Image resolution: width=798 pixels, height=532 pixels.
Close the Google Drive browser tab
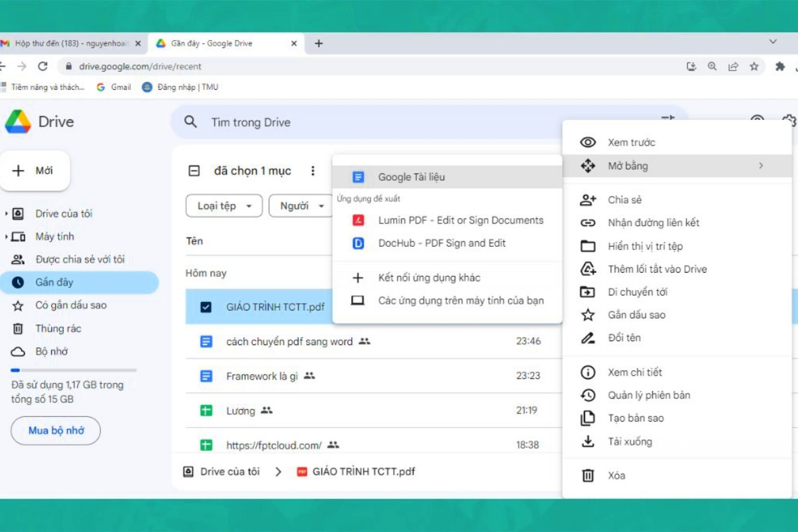click(x=295, y=43)
